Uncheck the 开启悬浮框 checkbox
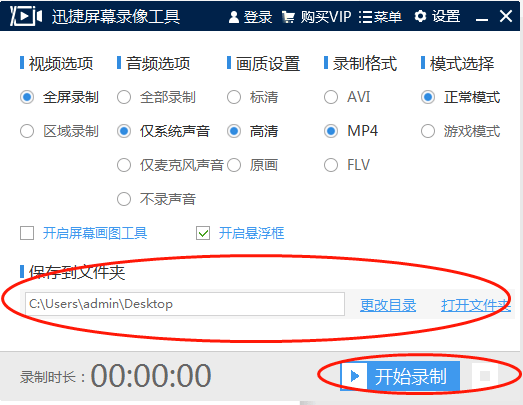Image resolution: width=523 pixels, height=405 pixels. click(x=203, y=233)
